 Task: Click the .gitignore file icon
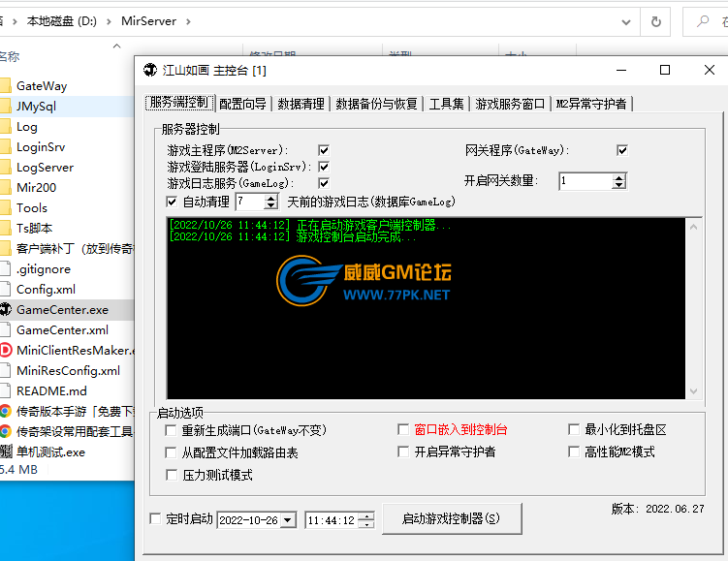point(5,268)
